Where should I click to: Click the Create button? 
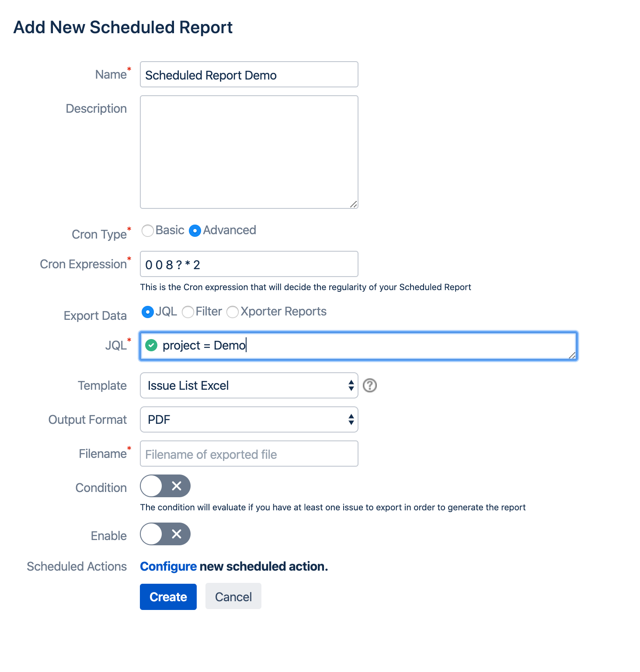tap(168, 597)
